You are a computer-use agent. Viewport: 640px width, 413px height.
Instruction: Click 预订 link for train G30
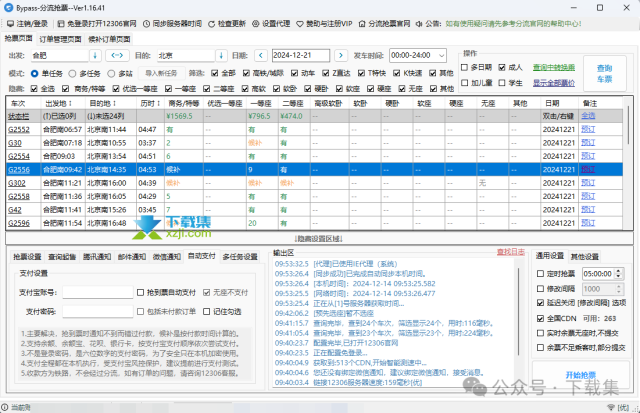[x=588, y=142]
